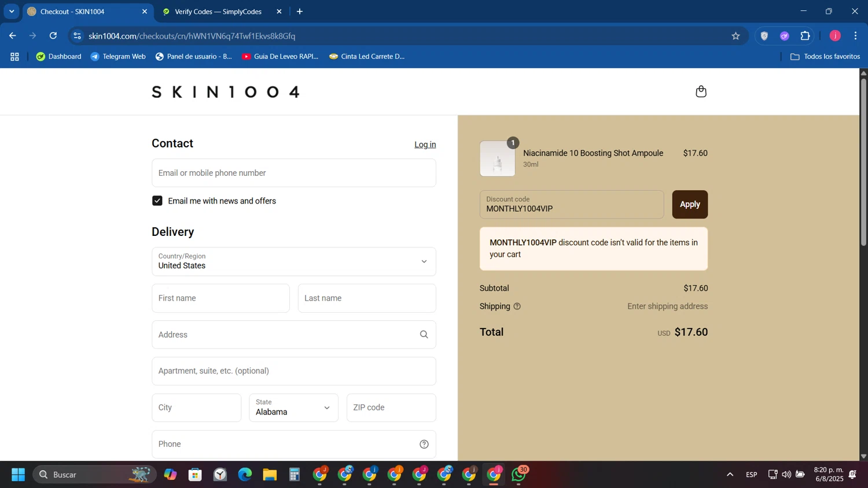The width and height of the screenshot is (868, 488).
Task: Close the Verify Codes tab
Action: (279, 12)
